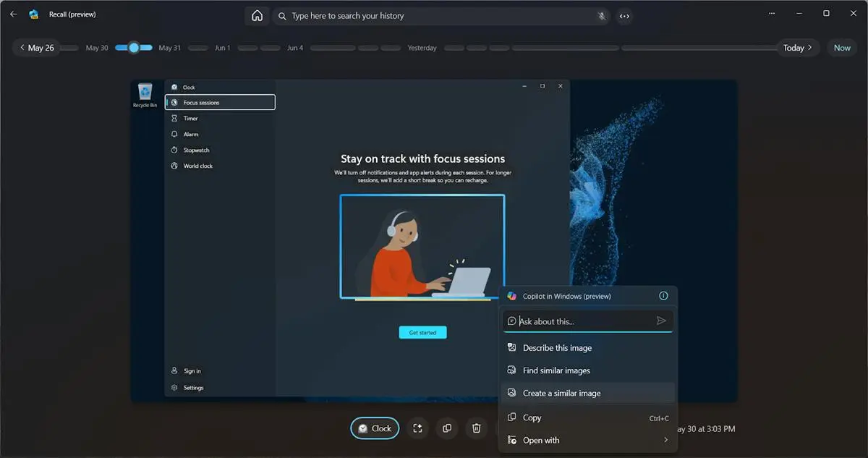
Task: Open the three-dot more options menu
Action: tap(773, 14)
